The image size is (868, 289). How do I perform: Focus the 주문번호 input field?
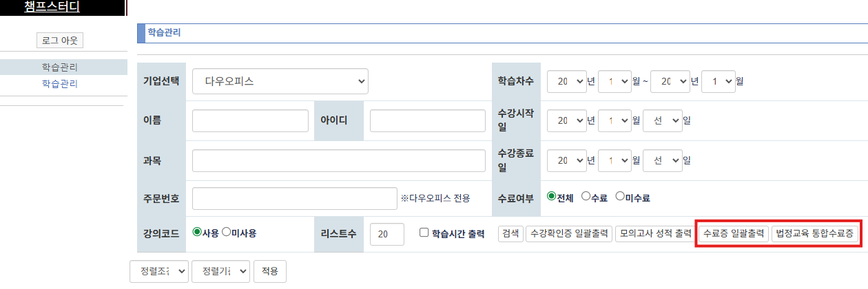pyautogui.click(x=295, y=198)
